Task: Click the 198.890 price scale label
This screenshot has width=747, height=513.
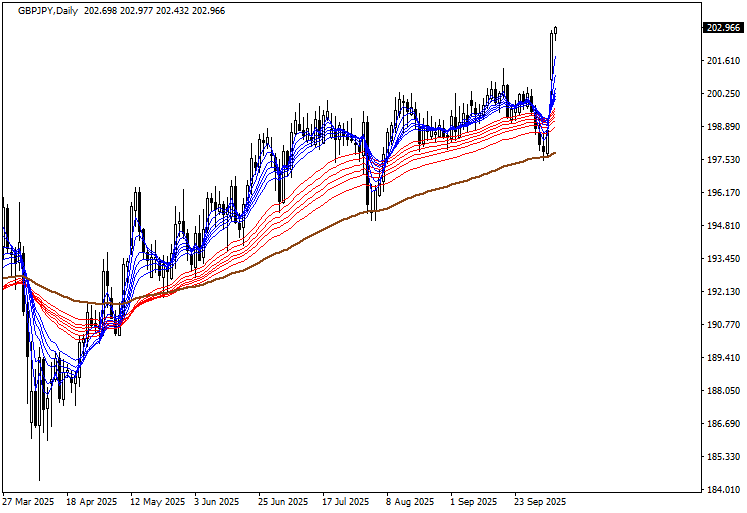Action: pos(723,127)
